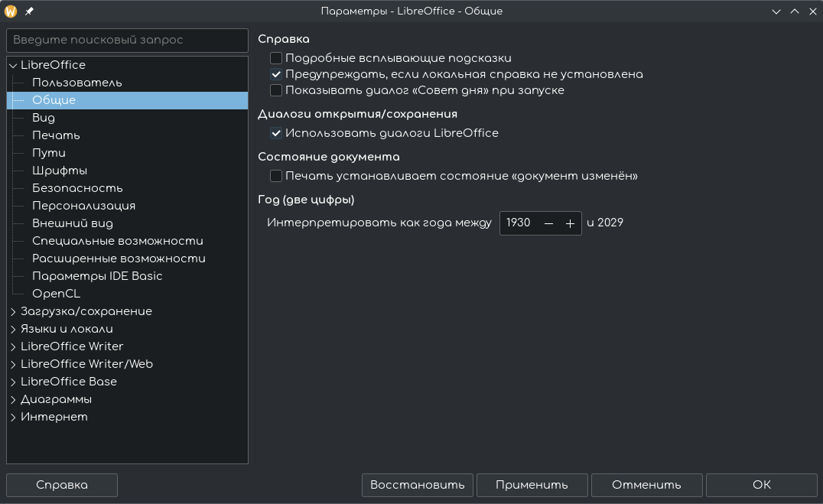Click the pin window icon
This screenshot has height=504, width=823.
pos(29,11)
